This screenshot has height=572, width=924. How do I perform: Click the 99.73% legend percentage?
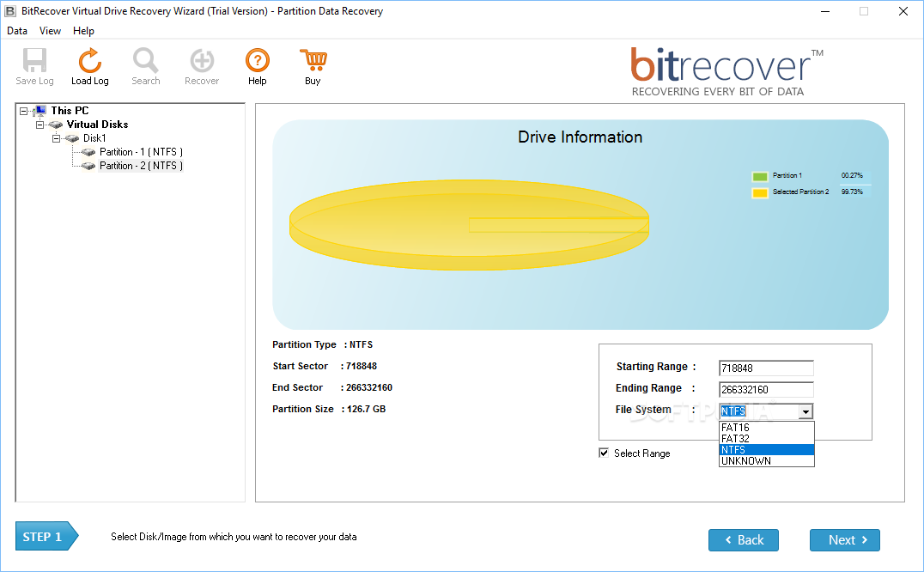(852, 192)
